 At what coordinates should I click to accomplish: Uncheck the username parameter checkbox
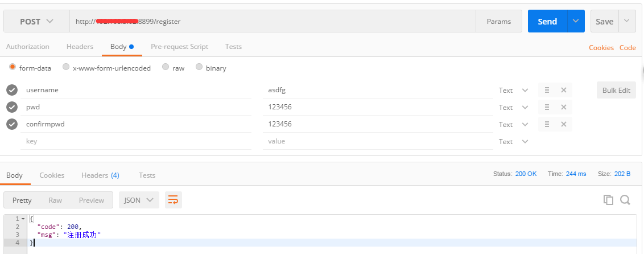12,90
